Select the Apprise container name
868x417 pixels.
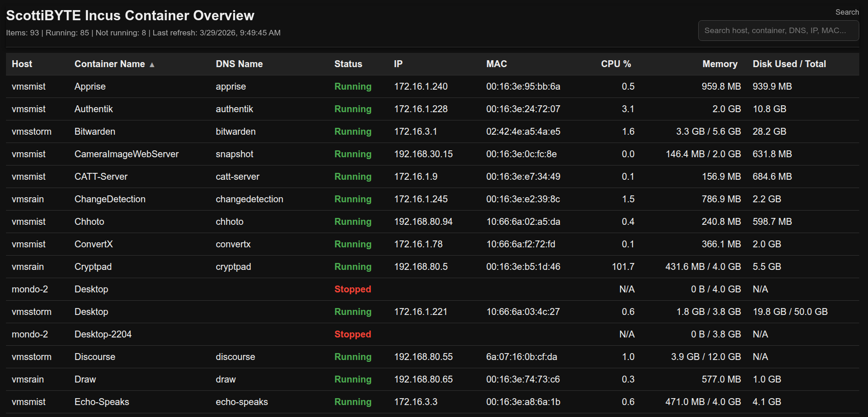[x=90, y=86]
